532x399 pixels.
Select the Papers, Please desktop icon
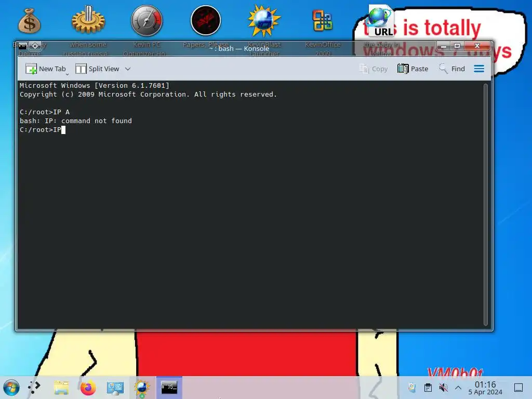click(x=206, y=20)
